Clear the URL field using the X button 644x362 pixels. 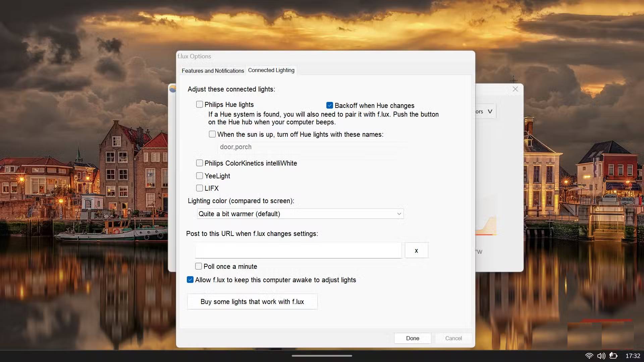[416, 250]
